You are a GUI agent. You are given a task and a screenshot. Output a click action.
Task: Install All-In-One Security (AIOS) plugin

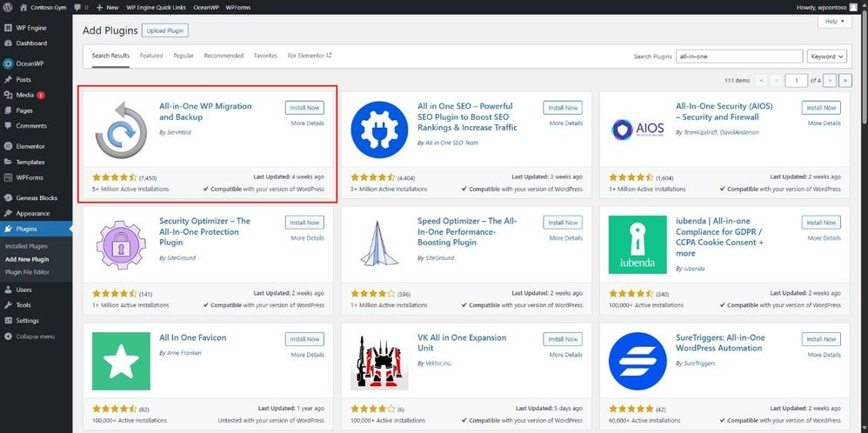pyautogui.click(x=821, y=108)
